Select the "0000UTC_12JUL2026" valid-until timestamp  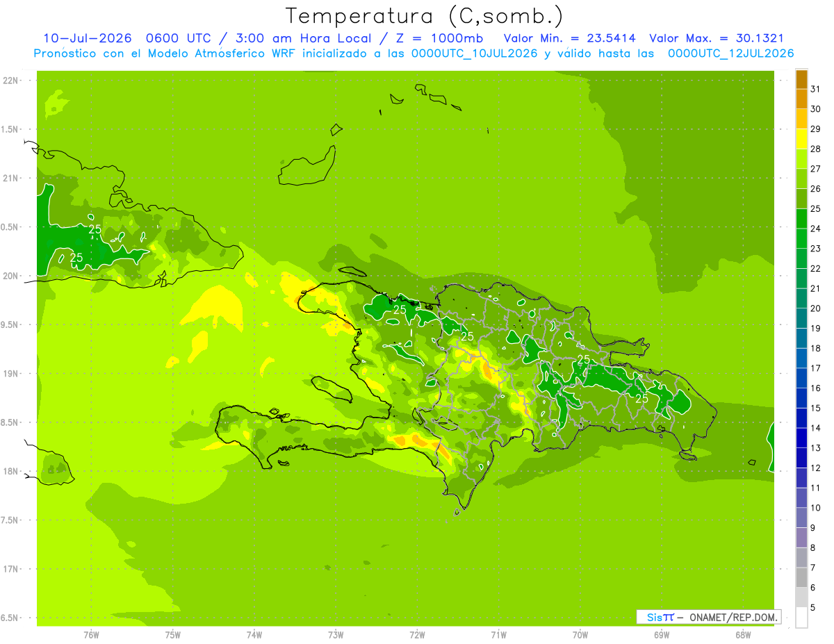click(730, 53)
